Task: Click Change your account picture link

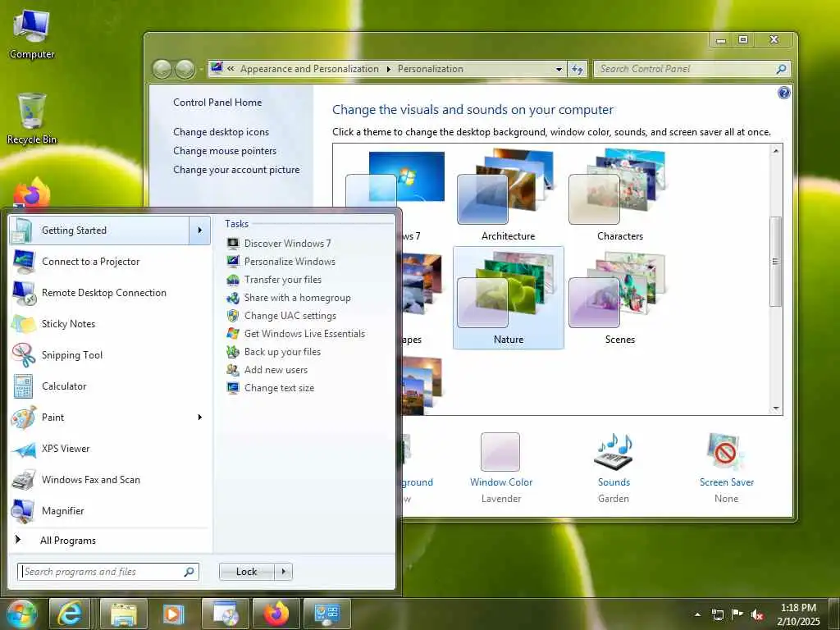Action: 236,170
